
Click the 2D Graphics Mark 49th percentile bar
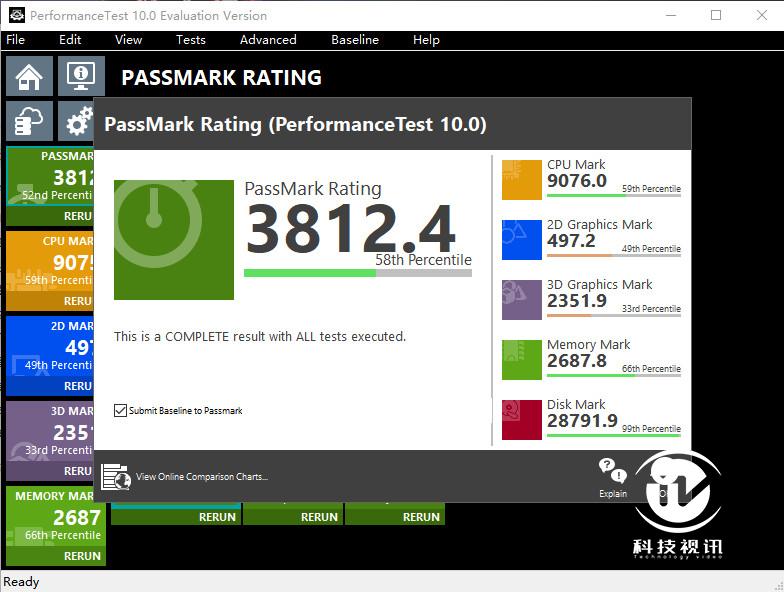click(614, 256)
